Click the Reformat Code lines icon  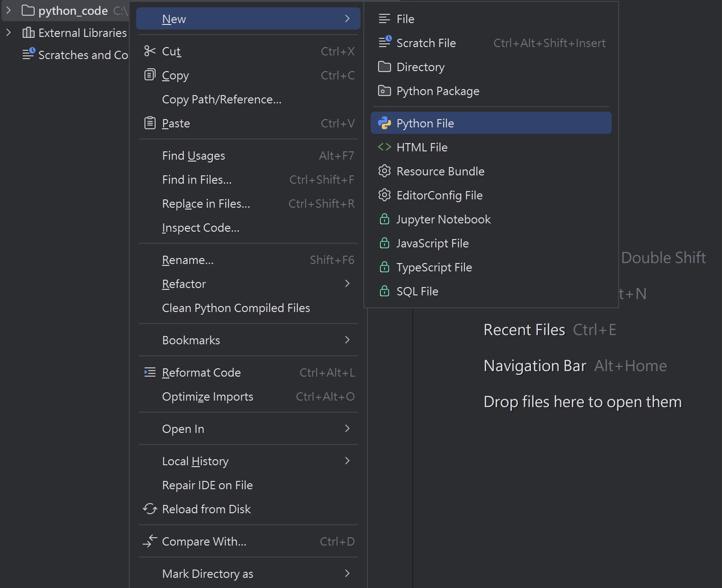[x=150, y=372]
